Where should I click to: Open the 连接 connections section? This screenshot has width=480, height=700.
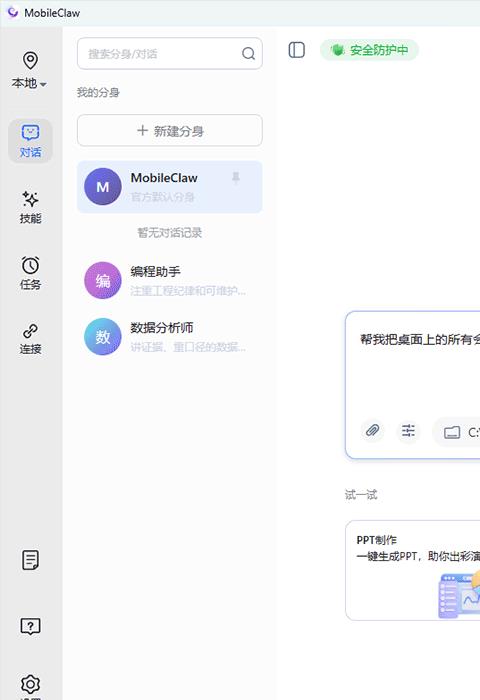tap(30, 339)
